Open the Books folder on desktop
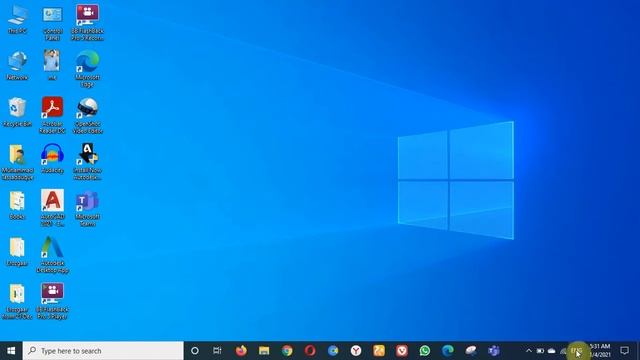This screenshot has width=640, height=360. tap(17, 205)
